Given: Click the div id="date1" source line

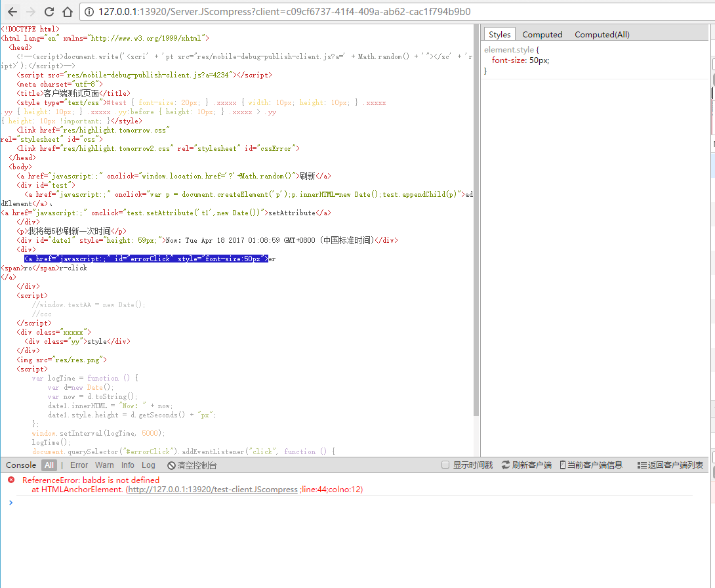Looking at the screenshot, I should tap(207, 240).
